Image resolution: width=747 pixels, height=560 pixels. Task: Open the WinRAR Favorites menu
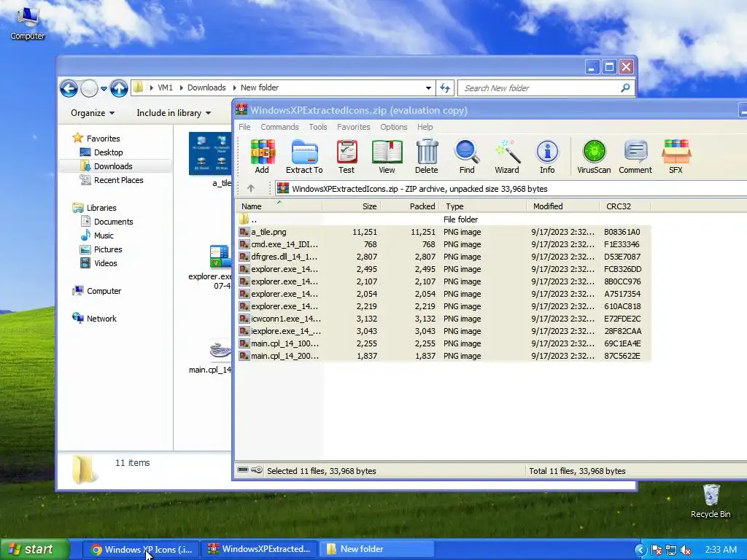pyautogui.click(x=354, y=127)
